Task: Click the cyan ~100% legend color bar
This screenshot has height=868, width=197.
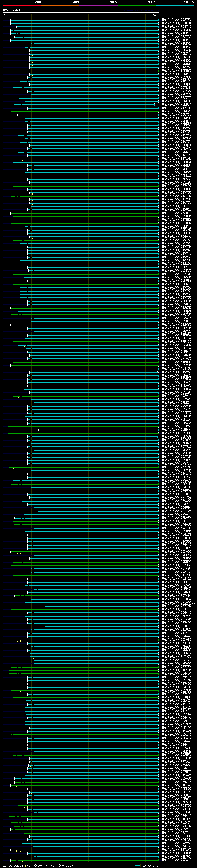Action: point(175,6)
